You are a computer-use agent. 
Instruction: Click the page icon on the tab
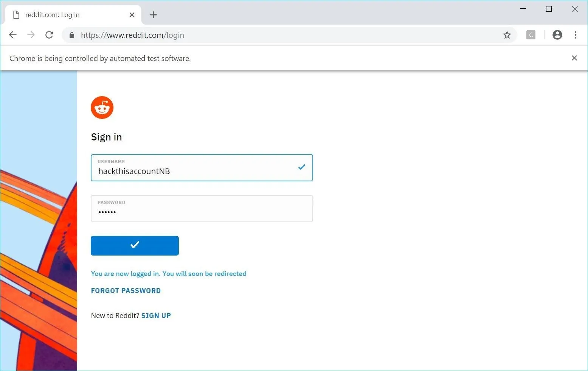[x=16, y=15]
